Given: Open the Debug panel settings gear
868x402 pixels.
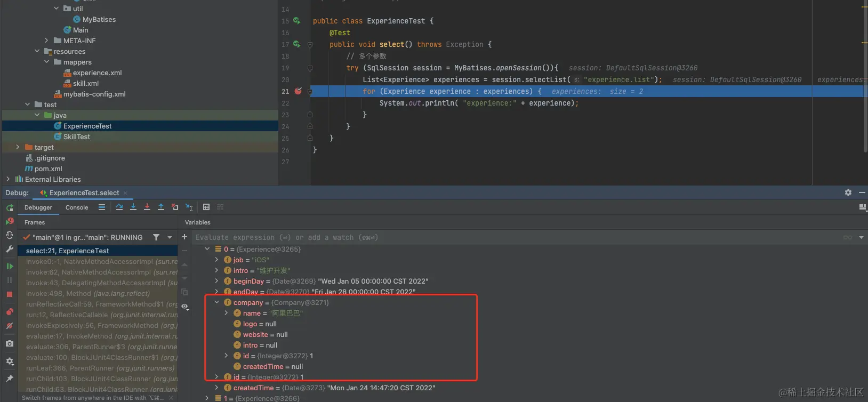Looking at the screenshot, I should point(848,192).
